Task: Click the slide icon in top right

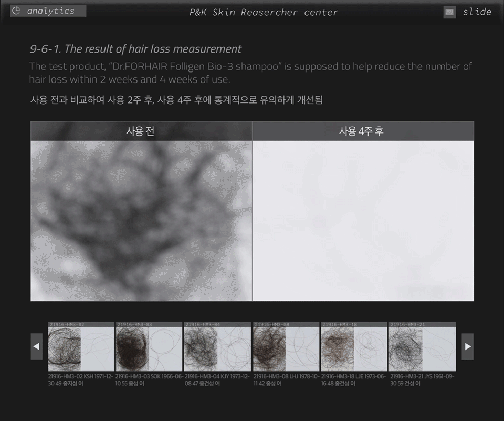Action: coord(449,12)
